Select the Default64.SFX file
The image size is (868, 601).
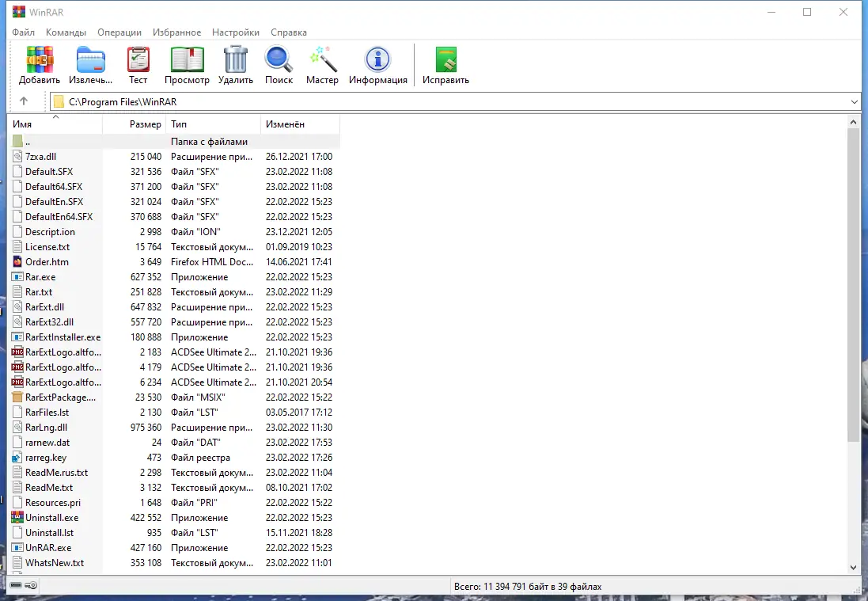(x=175, y=186)
